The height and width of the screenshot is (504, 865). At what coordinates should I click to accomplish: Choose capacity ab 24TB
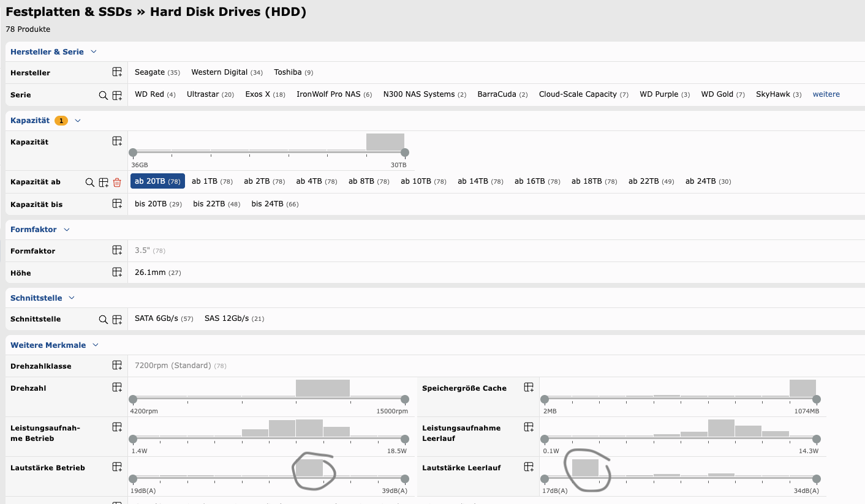tap(708, 181)
